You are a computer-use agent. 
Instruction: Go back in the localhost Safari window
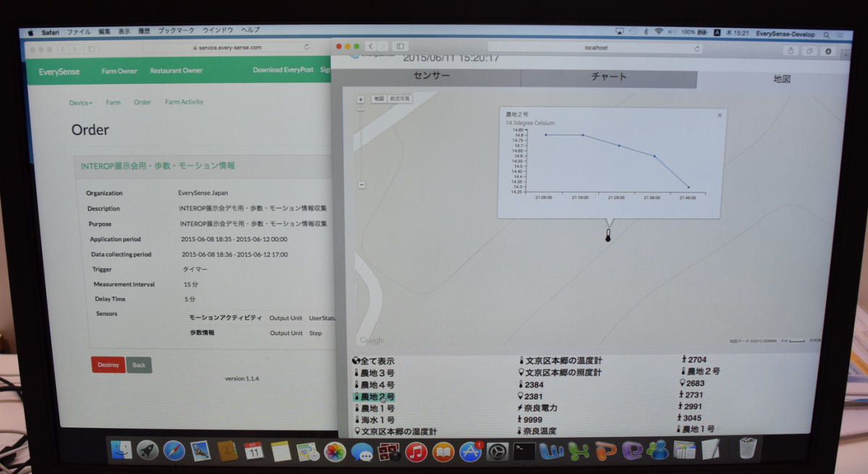click(370, 46)
